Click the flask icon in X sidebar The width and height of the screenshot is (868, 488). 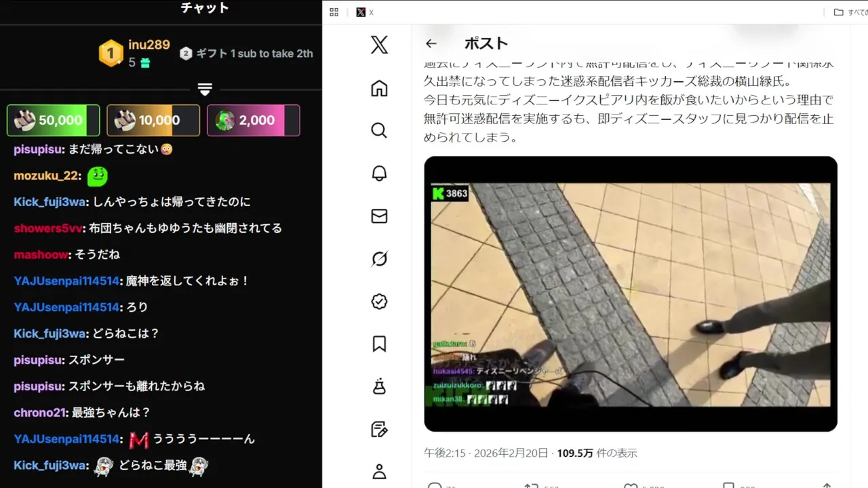pos(379,386)
